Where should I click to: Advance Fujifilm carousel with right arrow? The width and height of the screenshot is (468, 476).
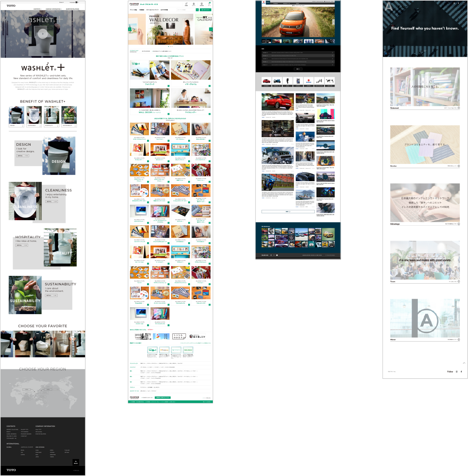[x=211, y=29]
